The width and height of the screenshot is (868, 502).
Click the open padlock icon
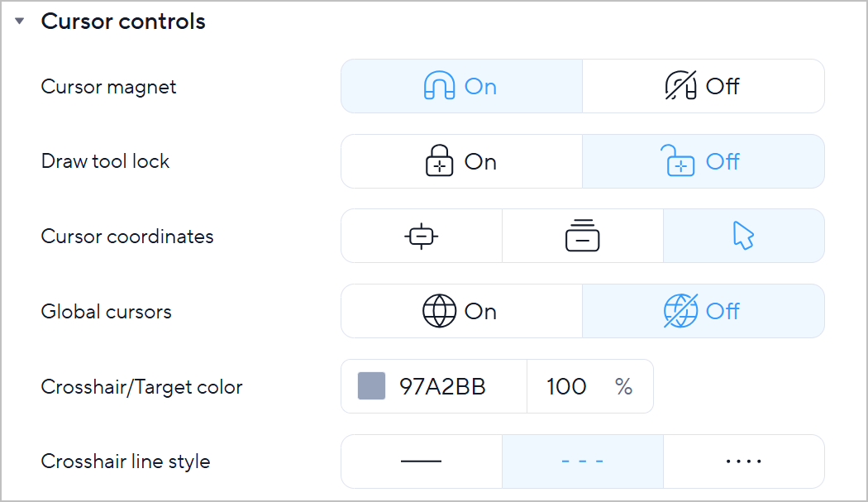click(x=680, y=161)
